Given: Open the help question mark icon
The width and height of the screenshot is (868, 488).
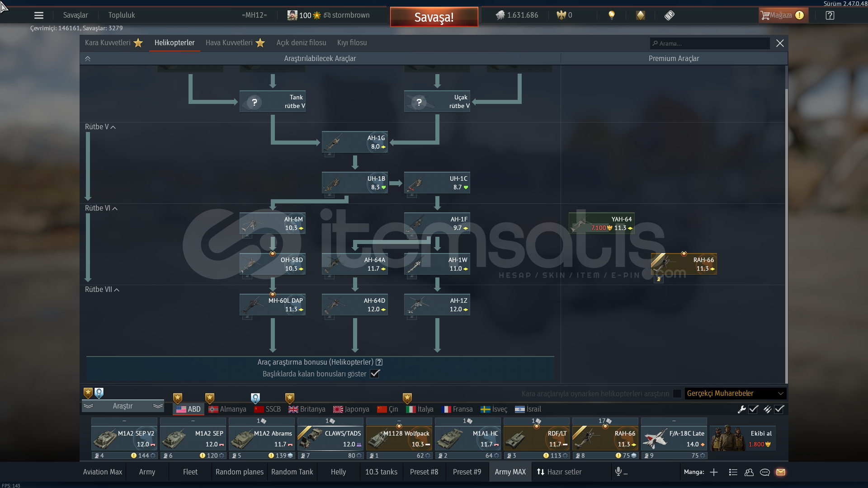Looking at the screenshot, I should tap(830, 15).
